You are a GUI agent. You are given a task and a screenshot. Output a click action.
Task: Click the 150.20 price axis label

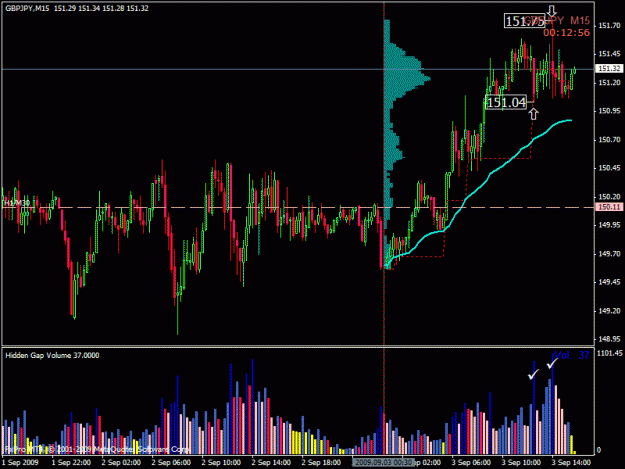pos(609,197)
